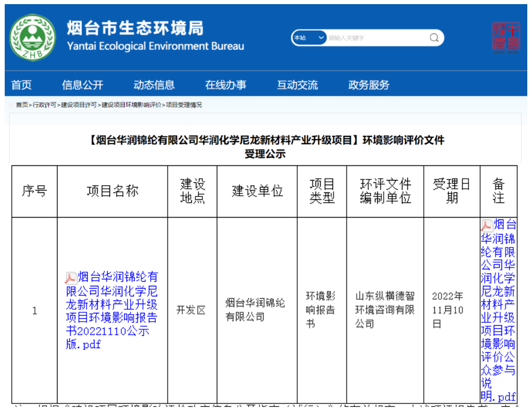Click the PDF icon in 备注 cell
This screenshot has width=532, height=414.
(487, 225)
